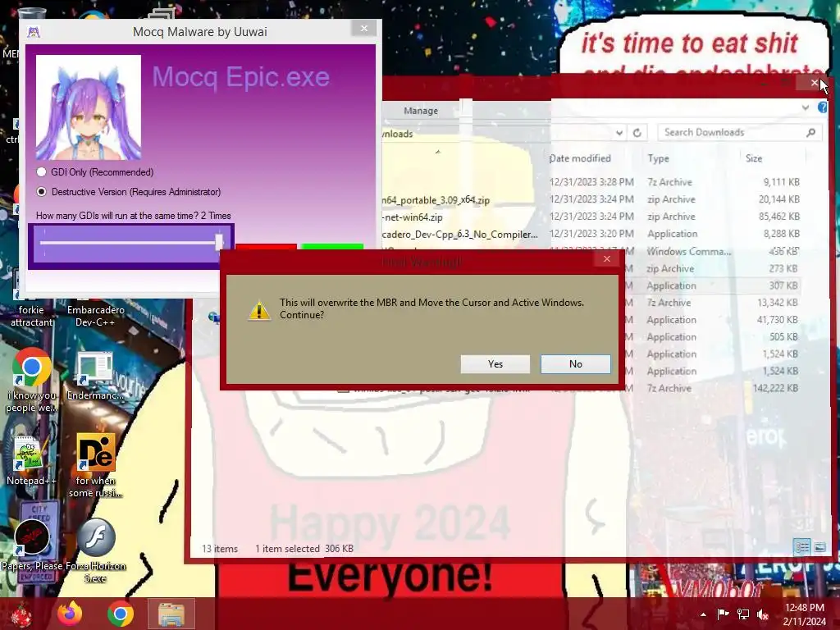Click the Start button on taskbar
This screenshot has height=630, width=840.
tap(21, 614)
